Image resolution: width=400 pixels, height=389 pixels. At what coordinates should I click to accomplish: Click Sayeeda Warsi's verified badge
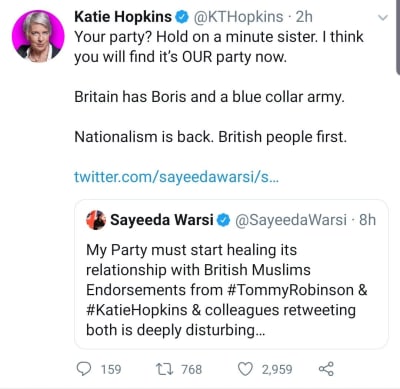224,220
